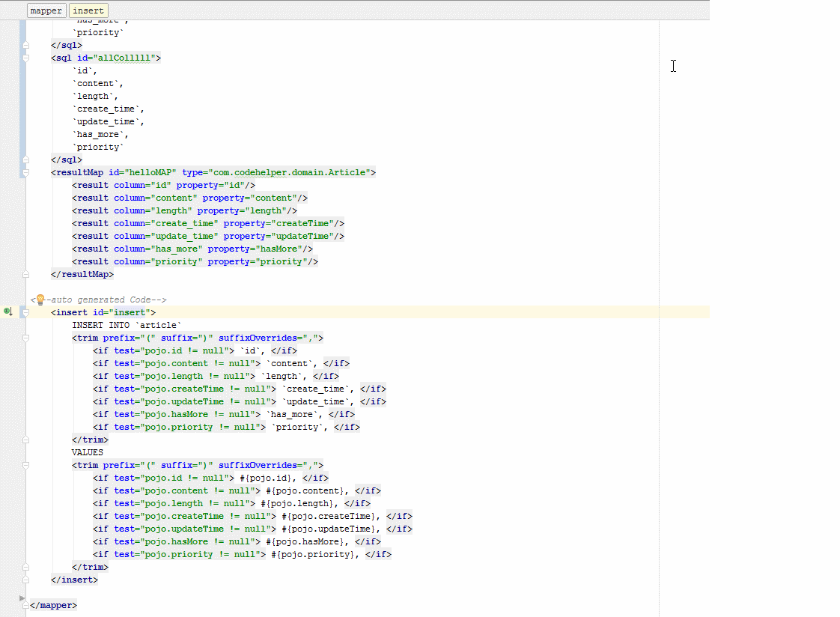
Task: Select the insert breadcrumb
Action: pyautogui.click(x=88, y=10)
